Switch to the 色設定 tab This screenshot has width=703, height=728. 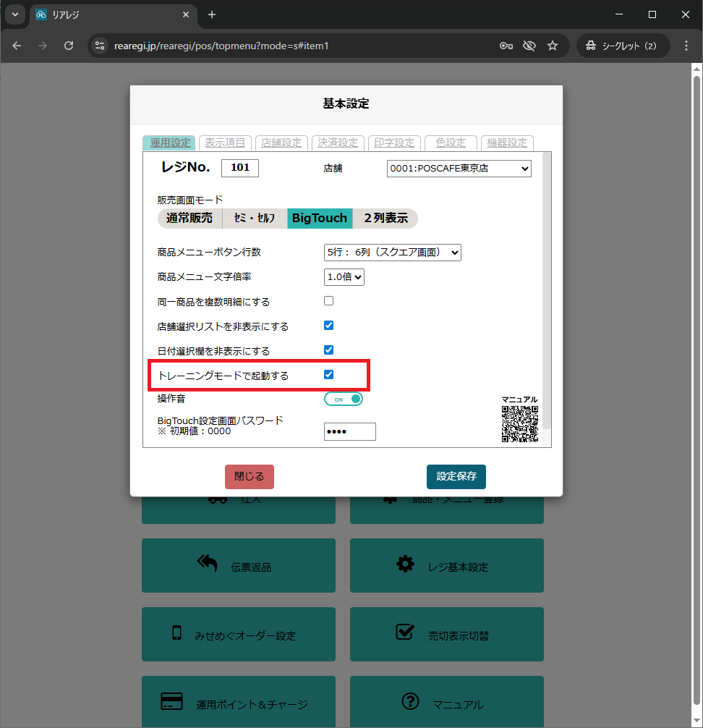tap(451, 143)
